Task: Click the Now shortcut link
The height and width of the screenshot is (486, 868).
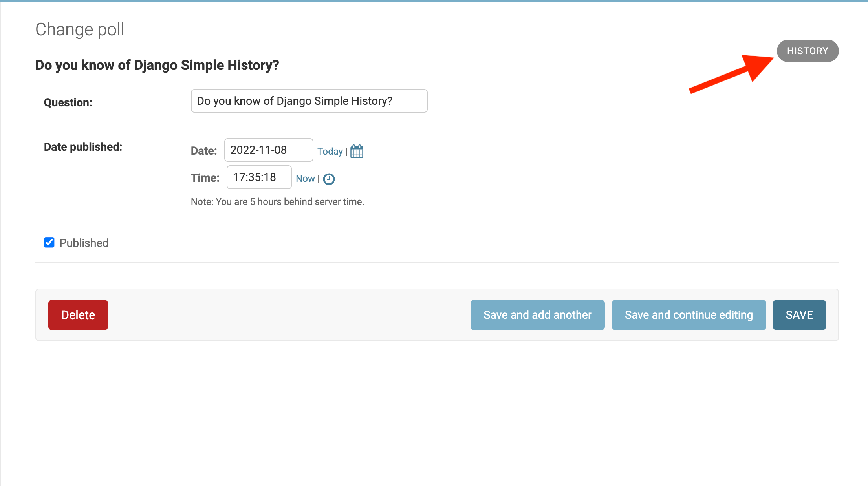Action: 305,178
